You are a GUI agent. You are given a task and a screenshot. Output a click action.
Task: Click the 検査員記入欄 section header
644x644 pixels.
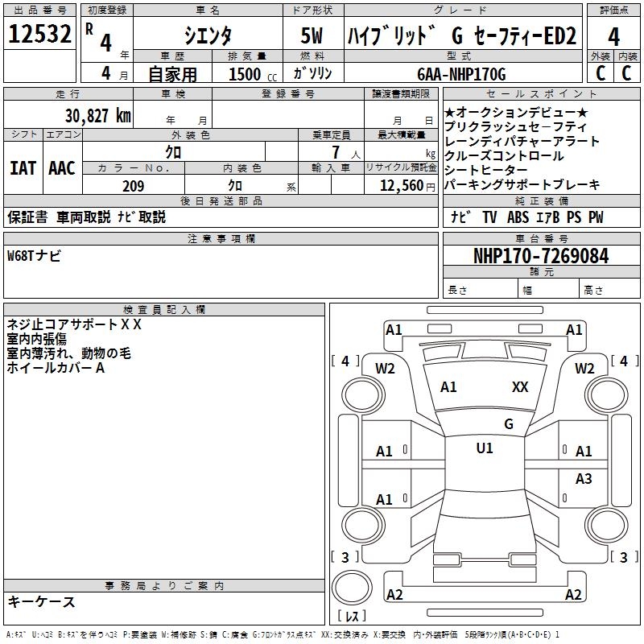(x=164, y=310)
